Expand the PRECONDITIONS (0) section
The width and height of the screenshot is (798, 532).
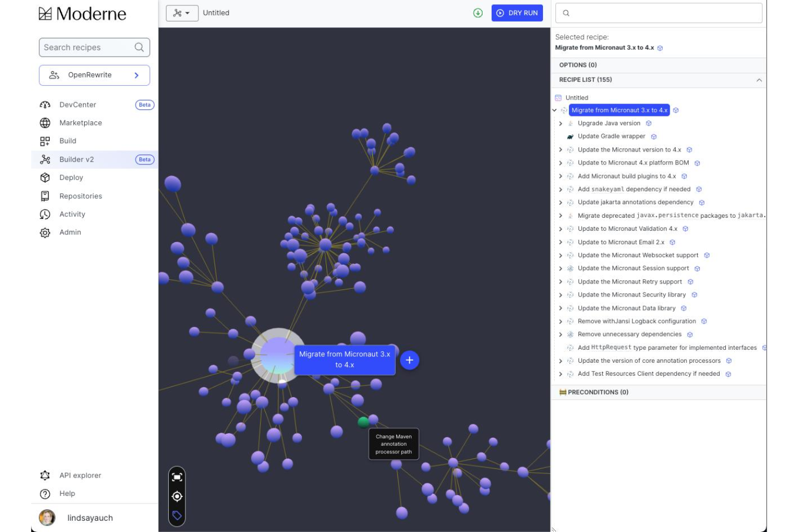[x=659, y=392]
